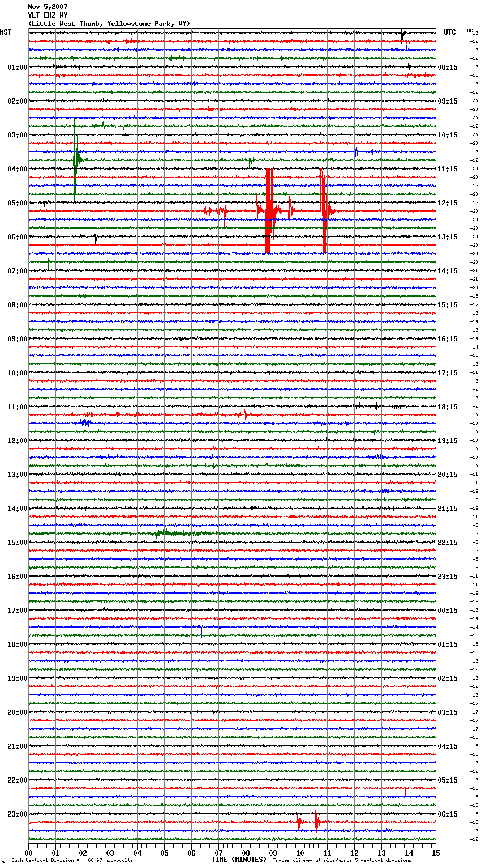
Task: Select the 09:00 MST row label
Action: [x=17, y=339]
